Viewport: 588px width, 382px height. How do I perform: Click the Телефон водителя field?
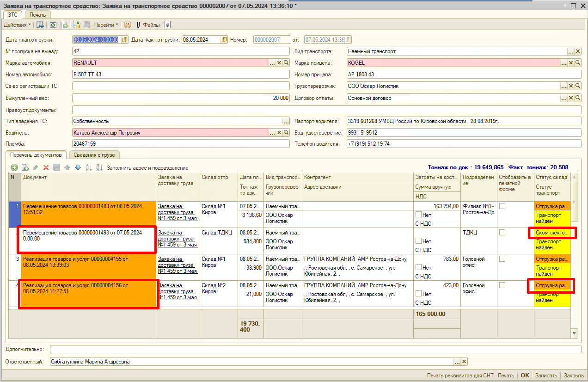click(x=464, y=144)
